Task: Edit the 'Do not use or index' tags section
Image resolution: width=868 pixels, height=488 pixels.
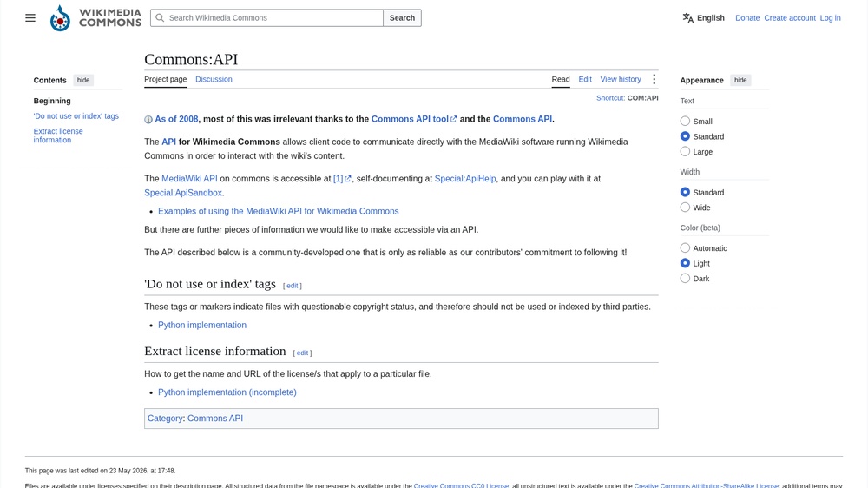Action: pyautogui.click(x=293, y=286)
